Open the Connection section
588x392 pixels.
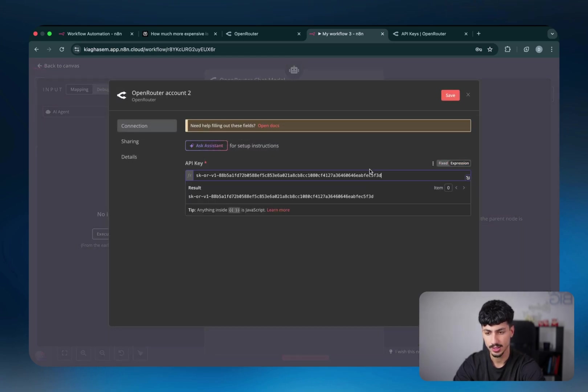147,126
